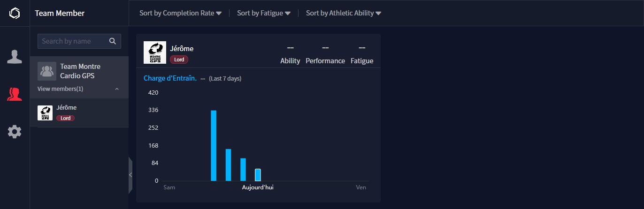Click the search magnifier icon
Viewport: 644px width, 209px height.
[113, 41]
